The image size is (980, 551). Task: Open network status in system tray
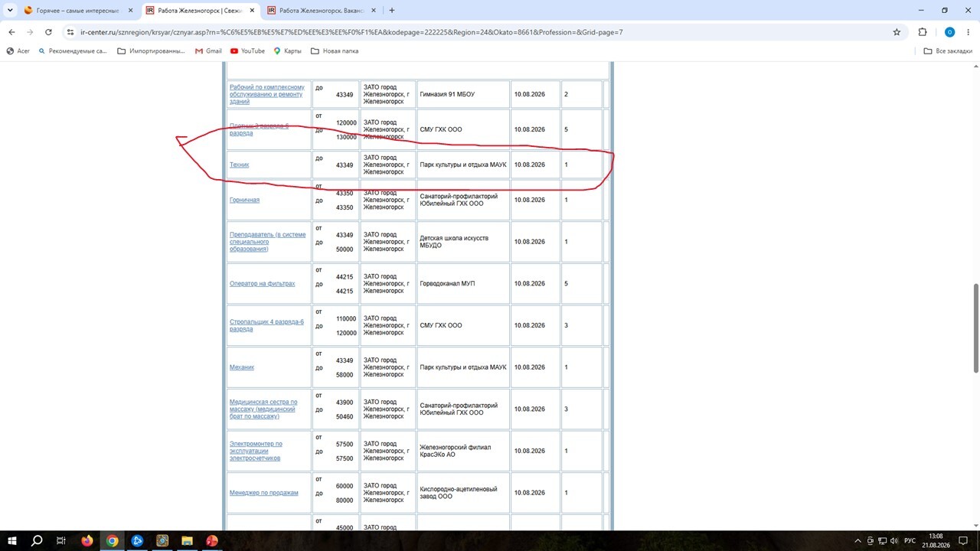(882, 541)
